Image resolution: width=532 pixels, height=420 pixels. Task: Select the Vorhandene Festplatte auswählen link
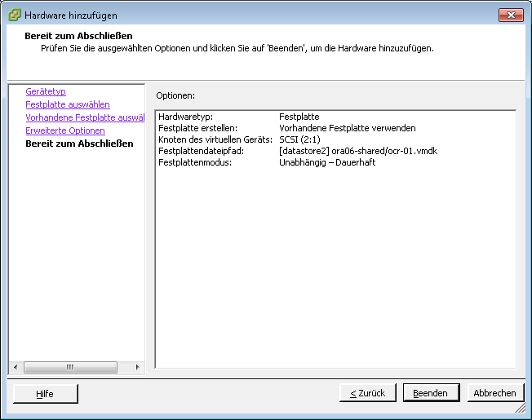click(x=85, y=118)
